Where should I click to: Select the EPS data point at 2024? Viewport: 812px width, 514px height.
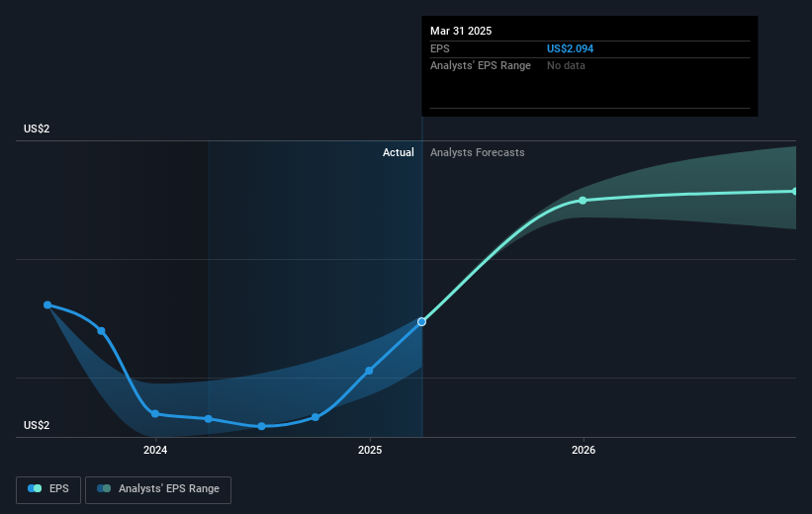click(155, 413)
